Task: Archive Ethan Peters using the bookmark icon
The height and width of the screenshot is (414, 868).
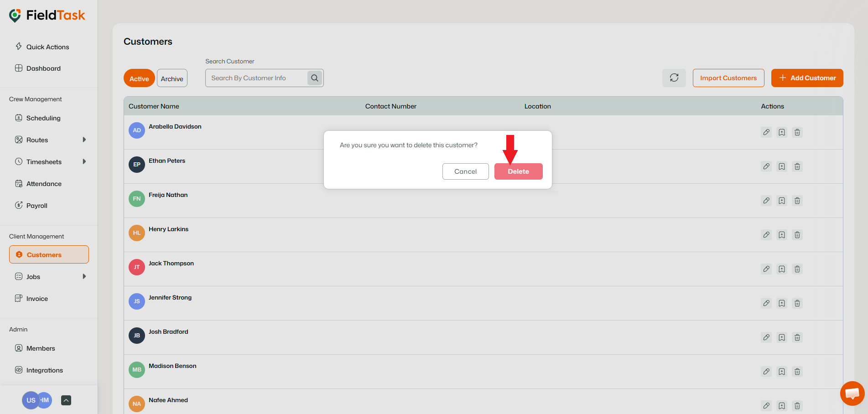Action: [782, 166]
